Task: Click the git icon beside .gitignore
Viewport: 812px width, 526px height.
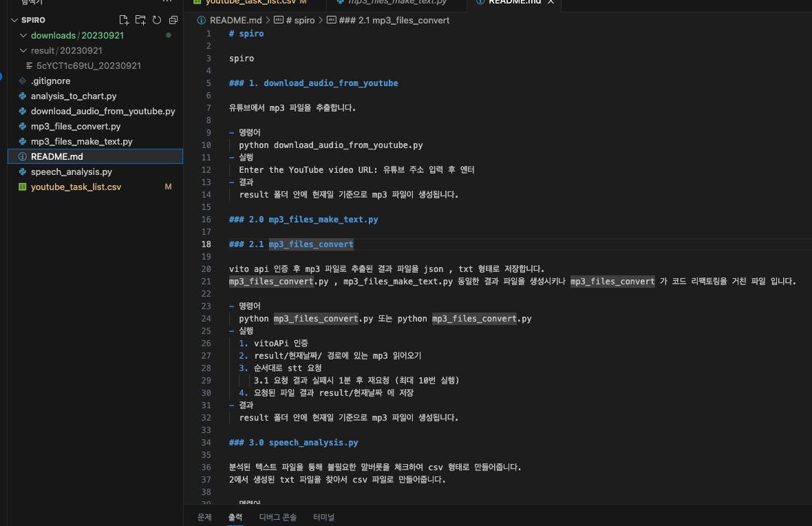Action: pos(22,81)
